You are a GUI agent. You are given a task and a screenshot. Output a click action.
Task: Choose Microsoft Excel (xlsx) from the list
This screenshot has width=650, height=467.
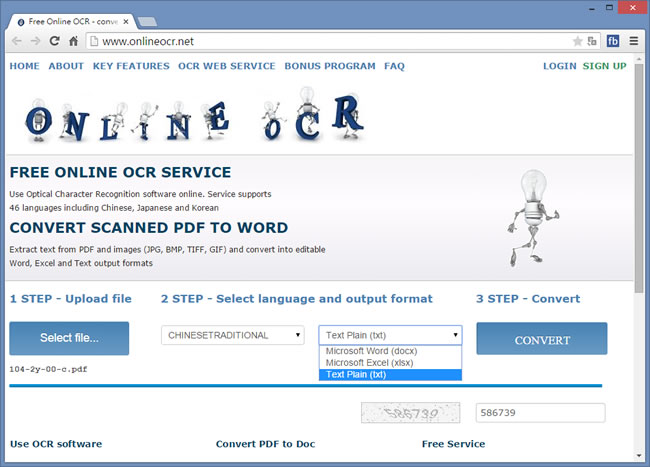coord(390,363)
